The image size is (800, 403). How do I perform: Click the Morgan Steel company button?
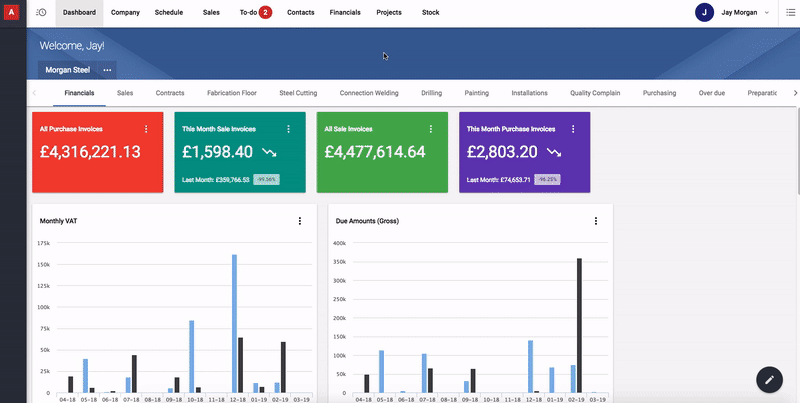[x=67, y=70]
